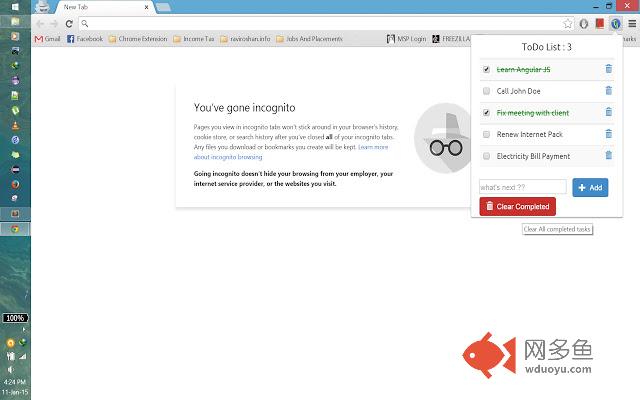
Task: Click the blue Add button
Action: pos(590,187)
